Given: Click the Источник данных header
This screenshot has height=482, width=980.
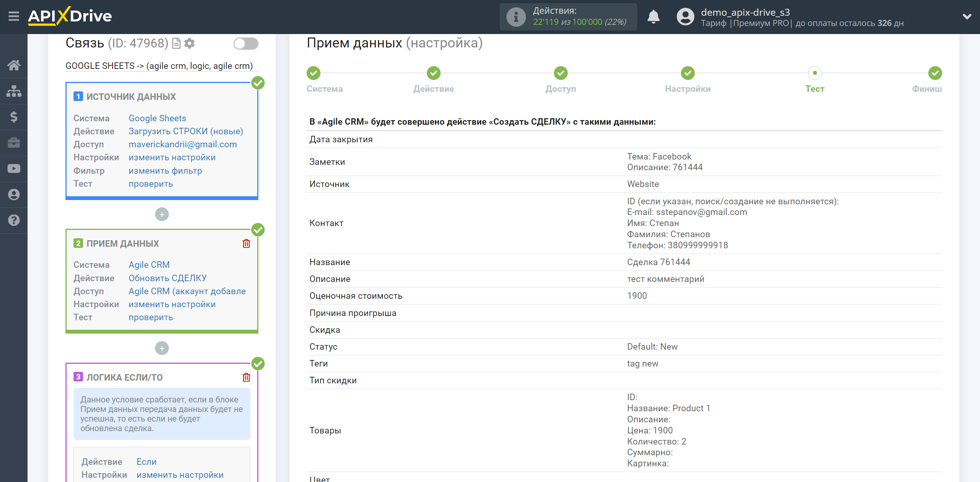Looking at the screenshot, I should point(131,97).
